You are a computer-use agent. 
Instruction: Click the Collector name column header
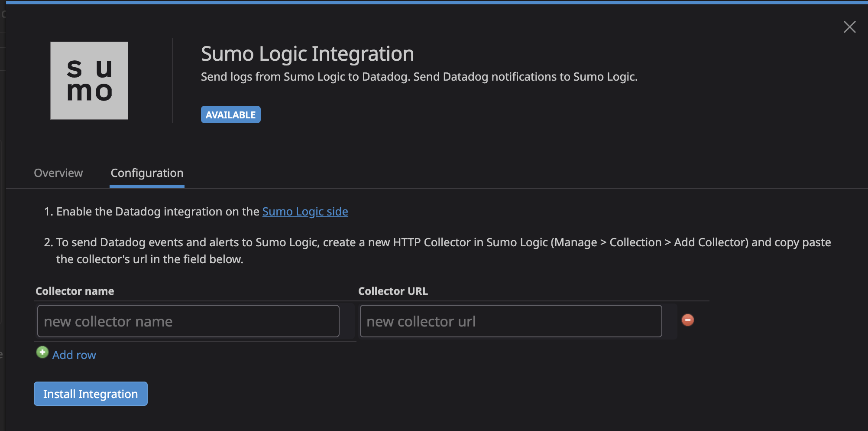75,291
